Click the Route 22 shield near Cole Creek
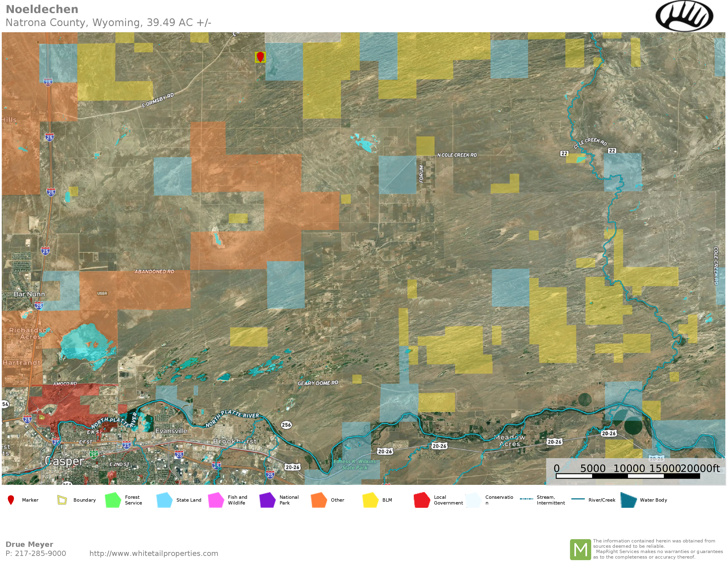Image resolution: width=728 pixels, height=563 pixels. [612, 151]
